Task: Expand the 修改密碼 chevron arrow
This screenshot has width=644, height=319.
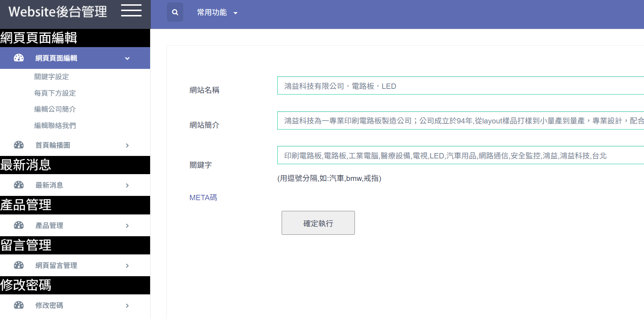Action: pos(127,305)
